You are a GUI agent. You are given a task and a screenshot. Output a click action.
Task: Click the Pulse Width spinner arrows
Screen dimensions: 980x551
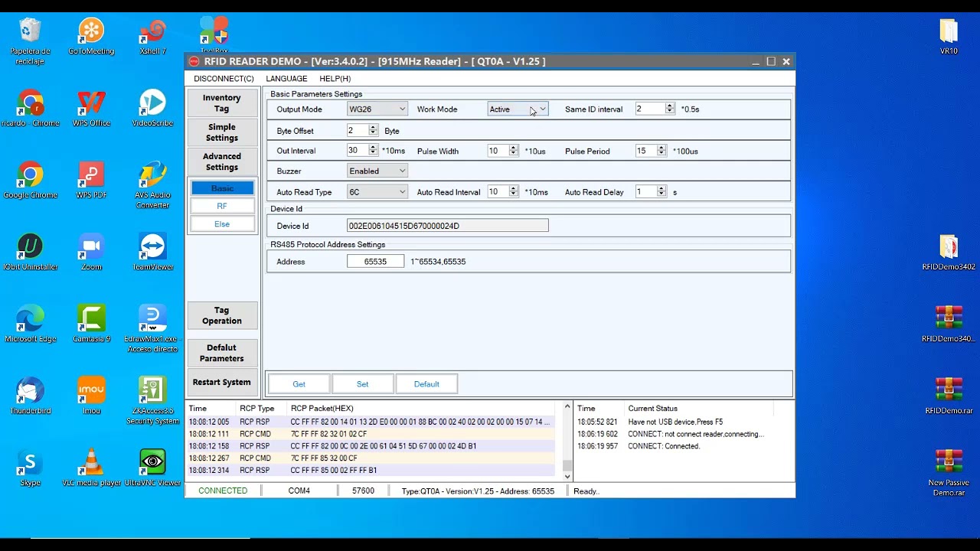514,151
